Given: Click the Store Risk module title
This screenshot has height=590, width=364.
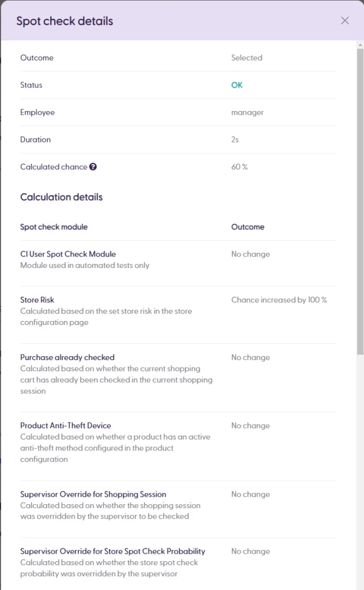Looking at the screenshot, I should tap(37, 300).
